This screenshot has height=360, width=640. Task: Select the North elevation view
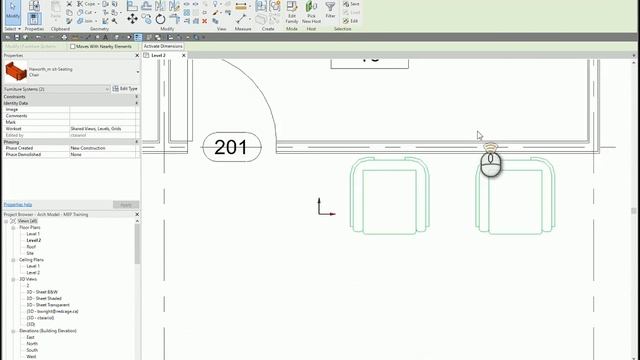pos(32,344)
